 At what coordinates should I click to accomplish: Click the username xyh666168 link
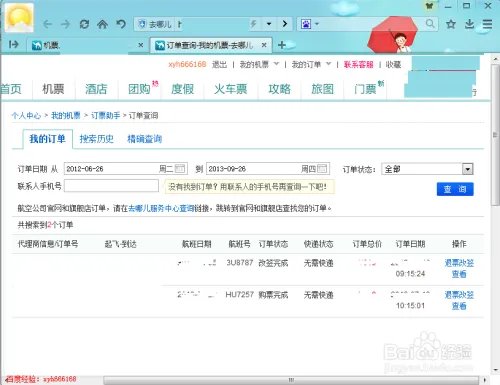pos(187,64)
